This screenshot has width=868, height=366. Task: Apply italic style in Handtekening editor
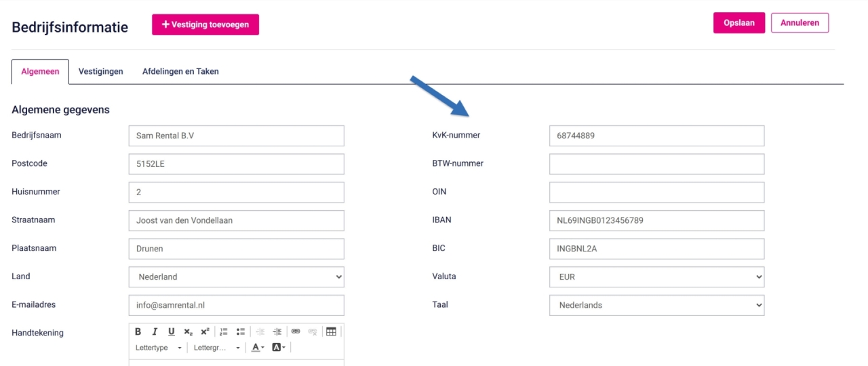click(x=155, y=331)
